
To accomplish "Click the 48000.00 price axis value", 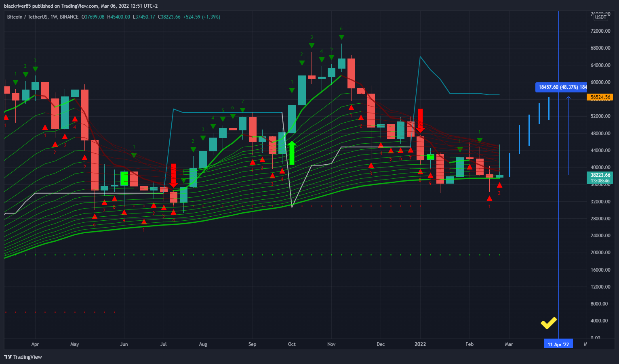I will 600,134.
